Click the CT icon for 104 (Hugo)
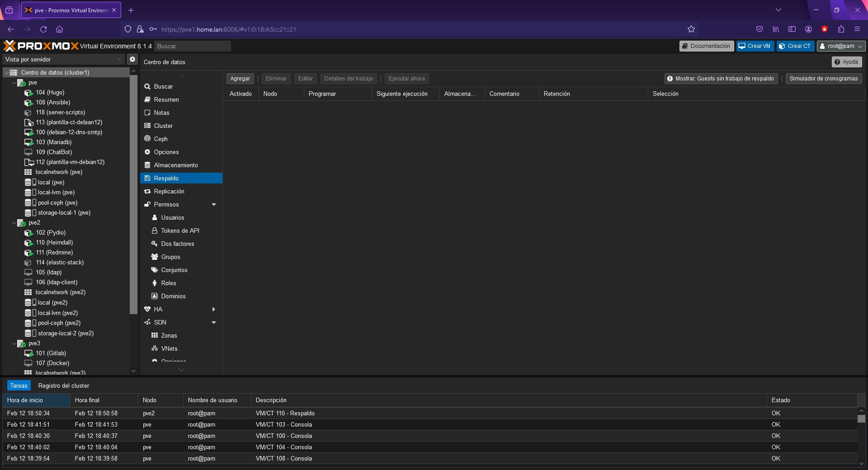The width and height of the screenshot is (868, 470). tap(28, 93)
